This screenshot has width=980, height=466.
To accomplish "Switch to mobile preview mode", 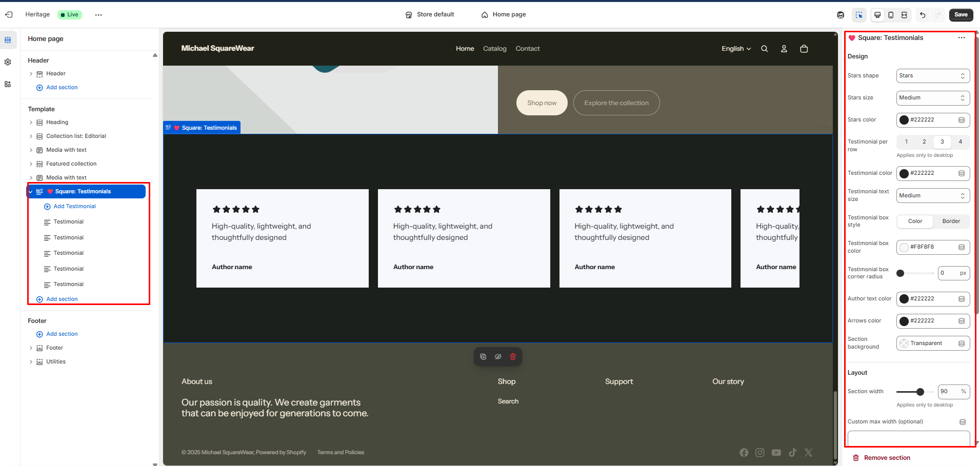I will pyautogui.click(x=891, y=15).
